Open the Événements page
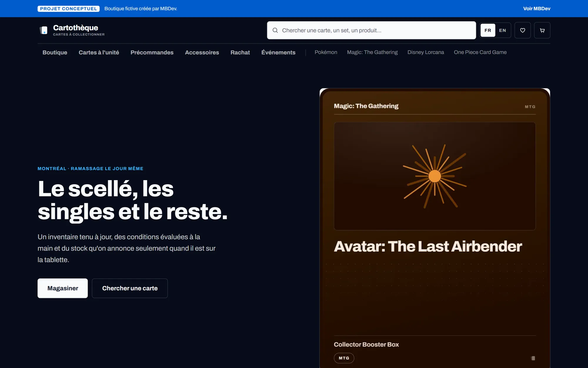The height and width of the screenshot is (368, 588). [x=278, y=52]
